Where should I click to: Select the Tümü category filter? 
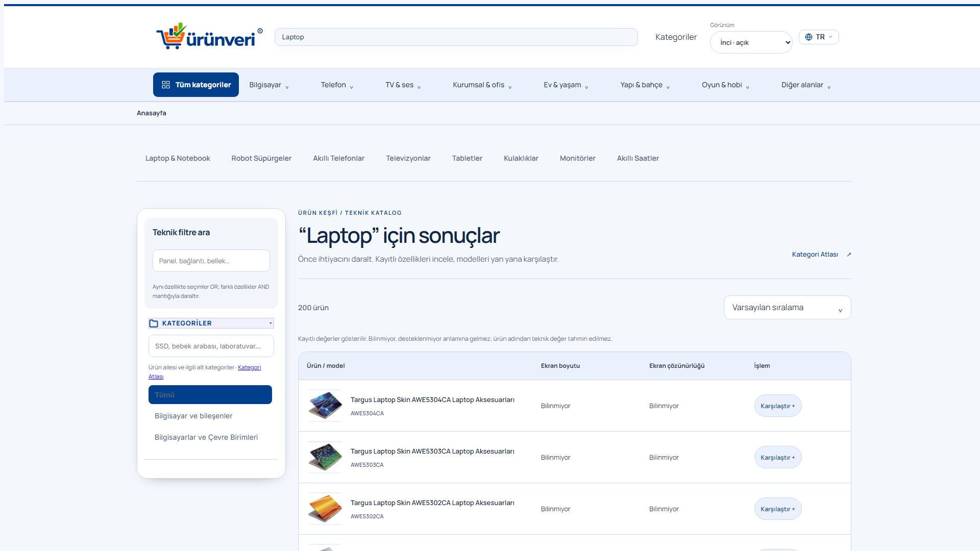[210, 395]
